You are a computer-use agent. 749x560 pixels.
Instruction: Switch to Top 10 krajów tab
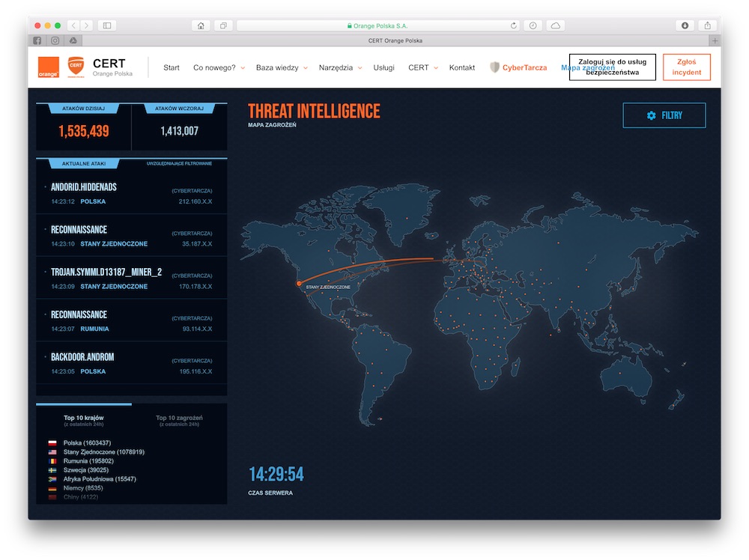click(x=84, y=420)
